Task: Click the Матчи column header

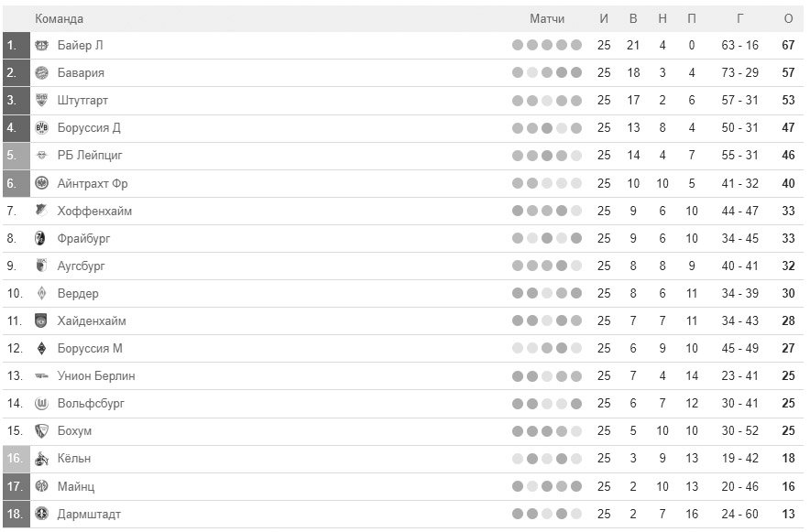Action: point(547,18)
